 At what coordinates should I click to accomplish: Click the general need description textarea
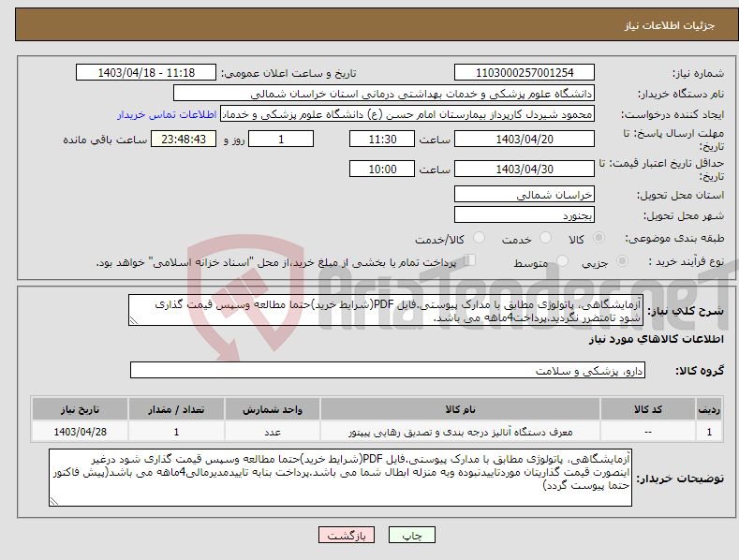click(386, 310)
